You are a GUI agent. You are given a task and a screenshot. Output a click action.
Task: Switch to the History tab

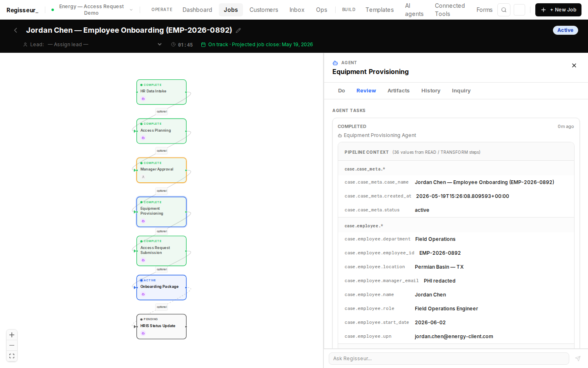431,91
